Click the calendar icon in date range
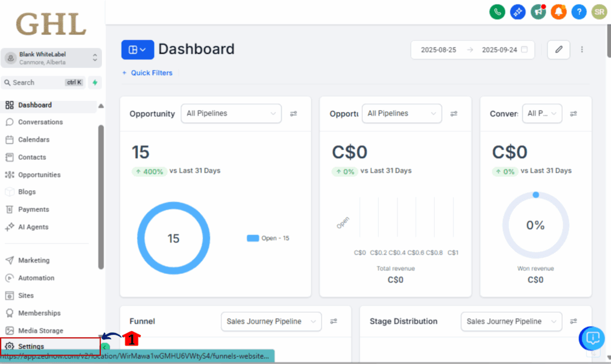 click(x=524, y=50)
